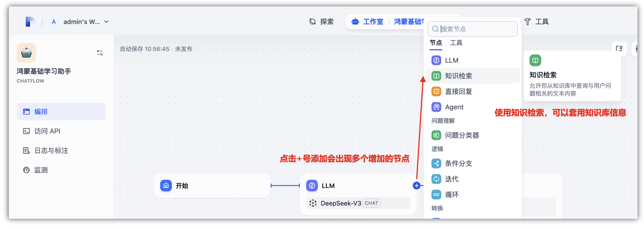
Task: Click the 开始 node home icon
Action: point(166,186)
